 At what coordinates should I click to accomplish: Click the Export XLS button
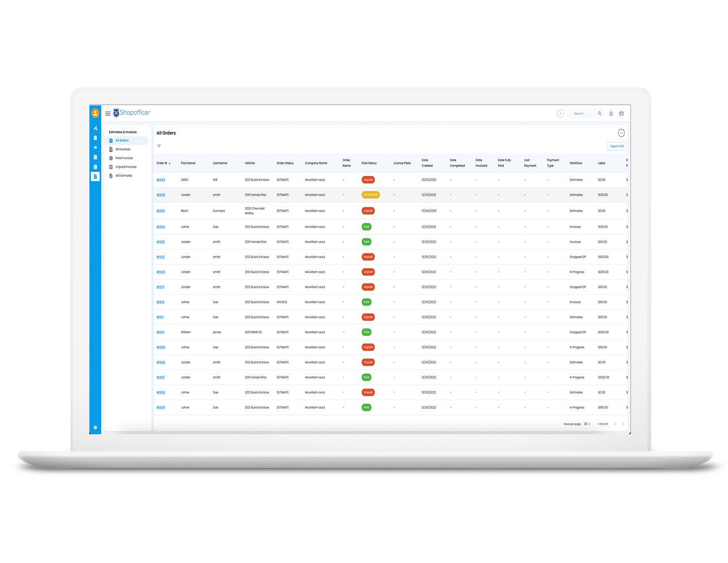pyautogui.click(x=616, y=146)
